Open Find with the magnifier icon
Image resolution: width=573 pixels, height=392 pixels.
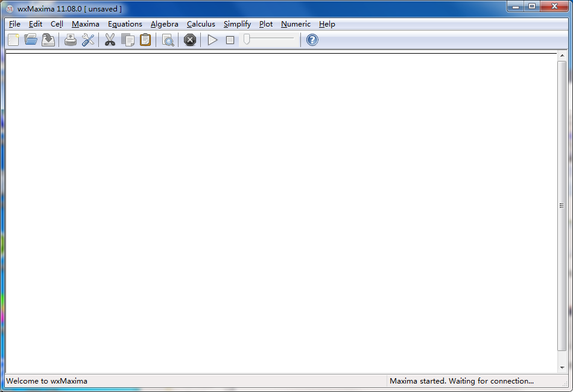[168, 40]
